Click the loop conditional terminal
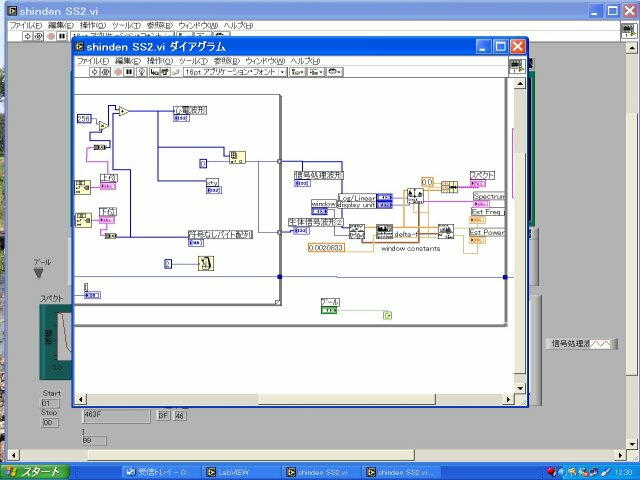The image size is (640, 480). click(x=387, y=315)
